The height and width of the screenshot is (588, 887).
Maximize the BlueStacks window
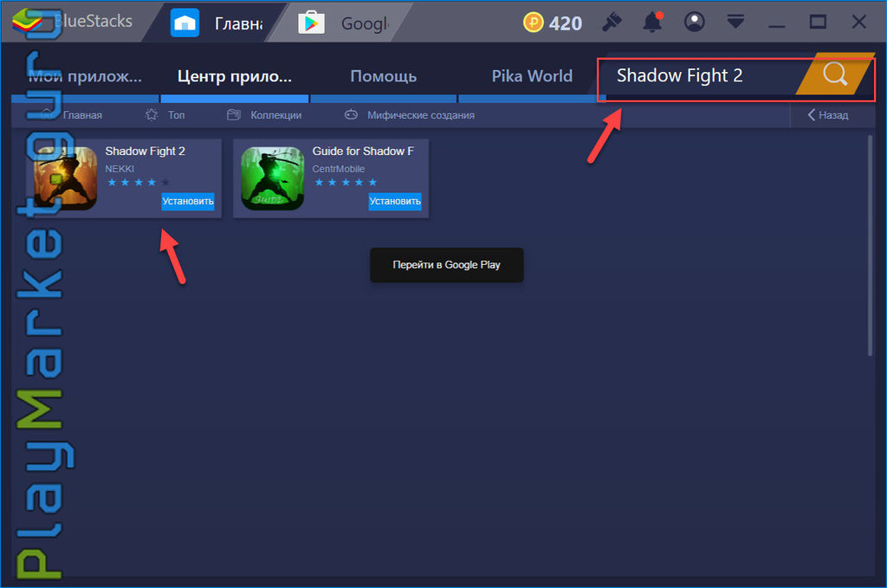point(818,22)
